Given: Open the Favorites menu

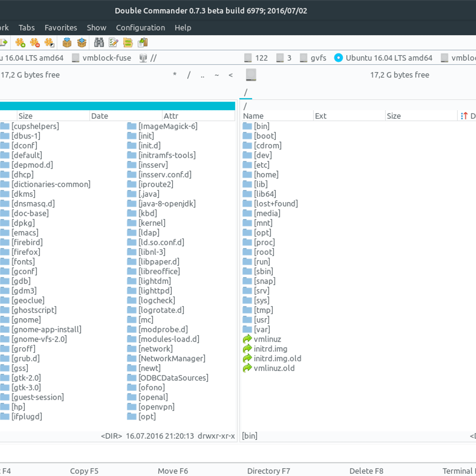Looking at the screenshot, I should tap(61, 28).
